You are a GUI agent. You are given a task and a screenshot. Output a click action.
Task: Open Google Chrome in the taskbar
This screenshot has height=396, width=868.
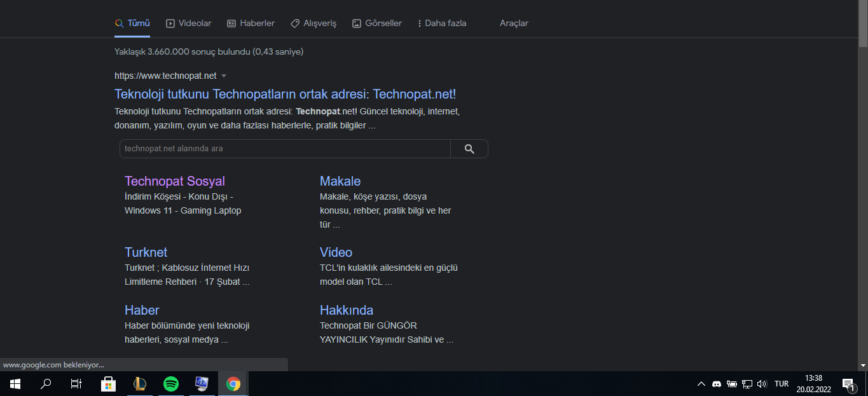click(x=233, y=384)
